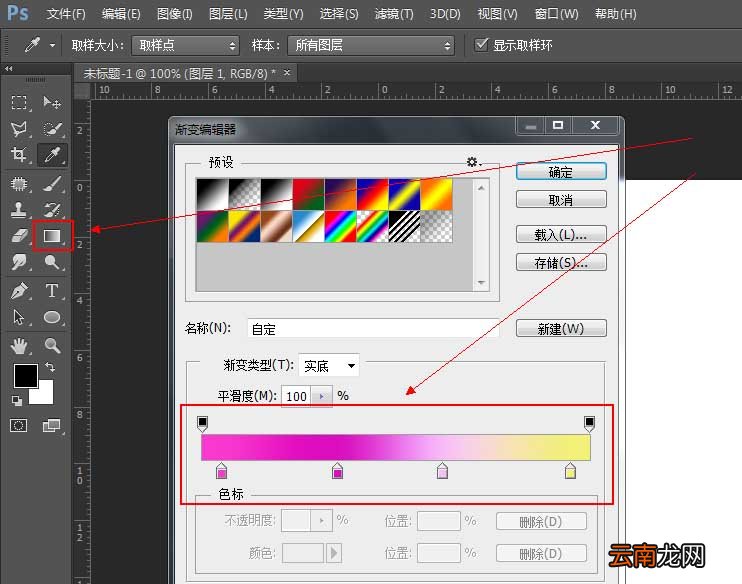Image resolution: width=742 pixels, height=584 pixels.
Task: Select the Gradient tool
Action: [x=52, y=235]
